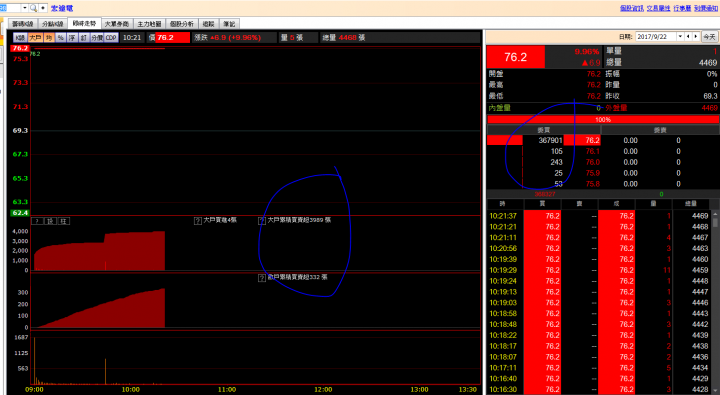
Task: Click the 100% outer volume red bar
Action: click(603, 119)
